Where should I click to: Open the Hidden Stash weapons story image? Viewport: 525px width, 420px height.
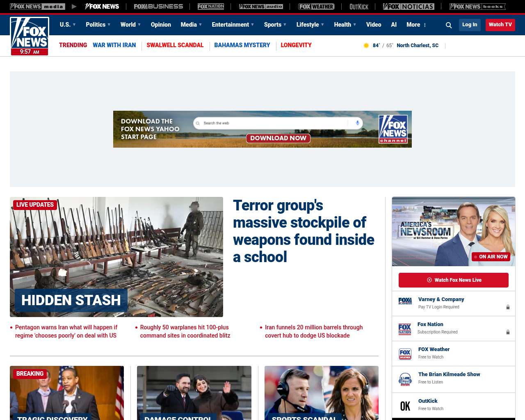(116, 257)
